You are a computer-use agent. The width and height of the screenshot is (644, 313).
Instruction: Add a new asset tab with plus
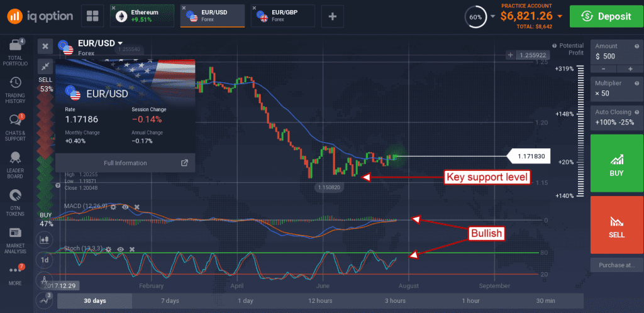pos(333,16)
